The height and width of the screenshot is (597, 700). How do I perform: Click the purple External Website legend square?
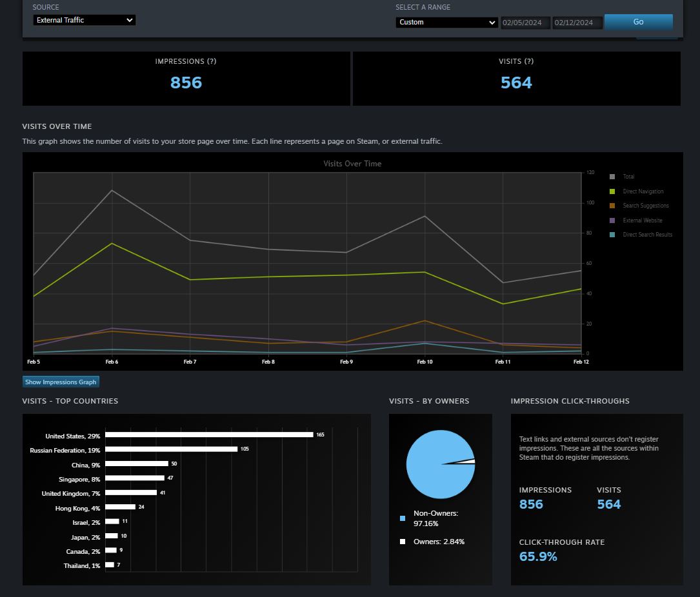click(x=612, y=220)
